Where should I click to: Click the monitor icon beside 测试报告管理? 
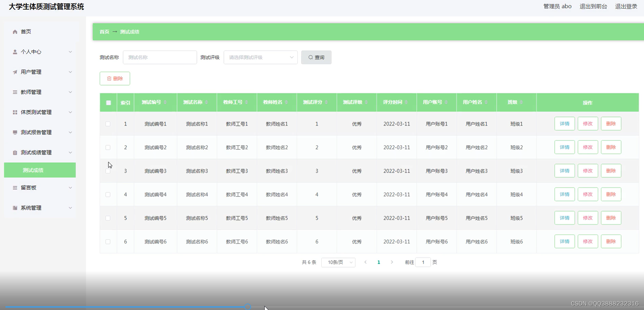coord(15,132)
